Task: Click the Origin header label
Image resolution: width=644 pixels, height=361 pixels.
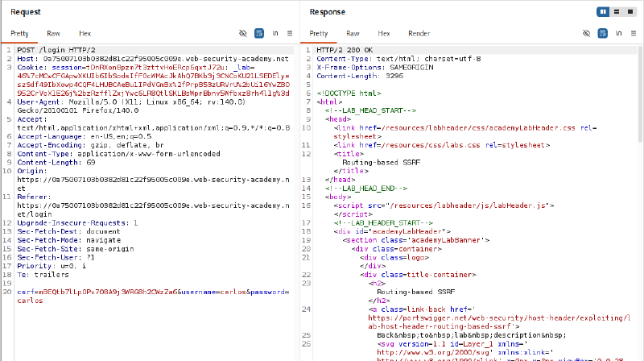Action: (32, 171)
